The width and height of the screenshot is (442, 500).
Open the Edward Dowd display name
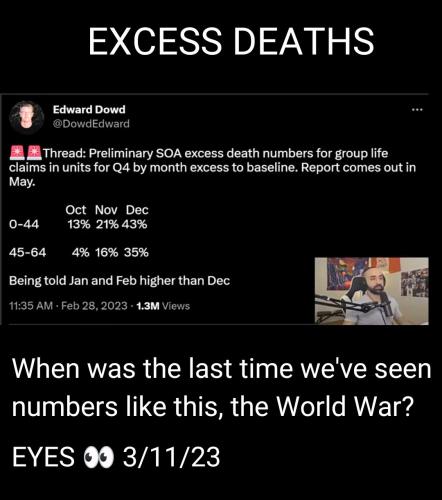tap(89, 109)
